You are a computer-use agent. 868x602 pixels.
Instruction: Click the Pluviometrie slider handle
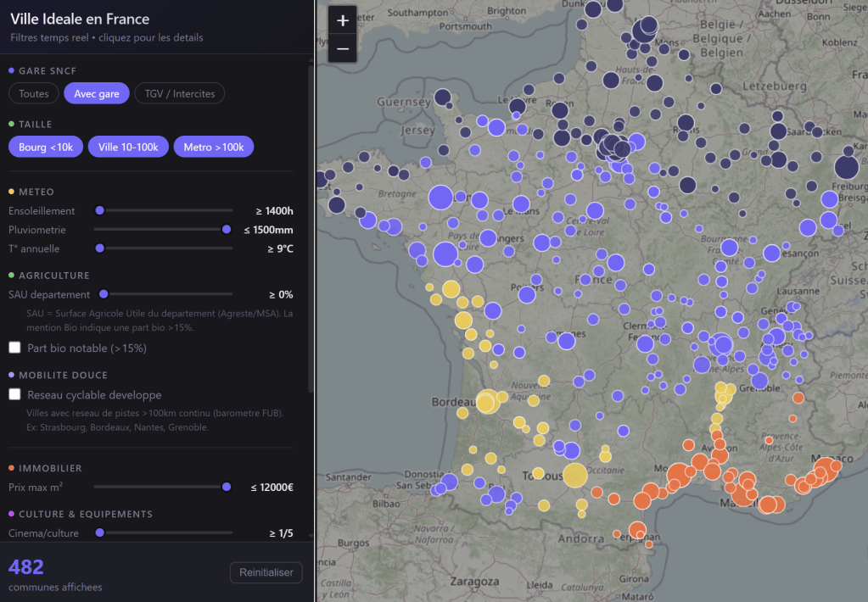coord(226,229)
